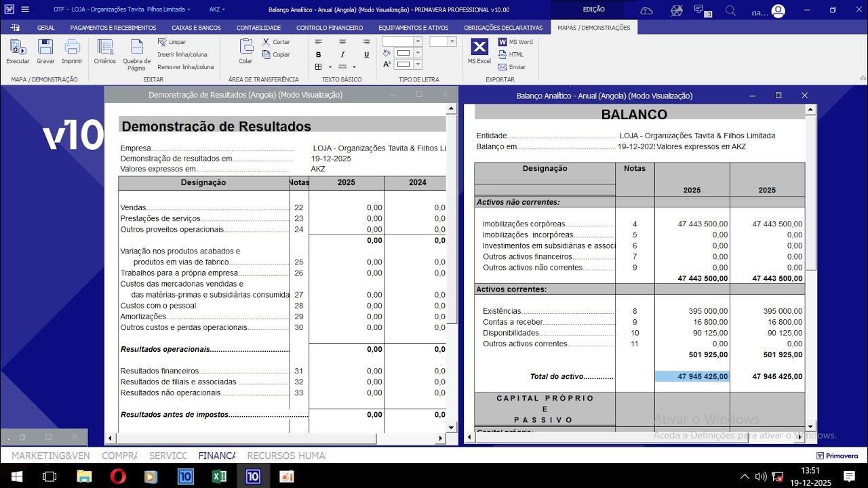Select the MAPAS / DEMONSTRAÇÕES tab
The width and height of the screenshot is (868, 488).
click(x=593, y=28)
